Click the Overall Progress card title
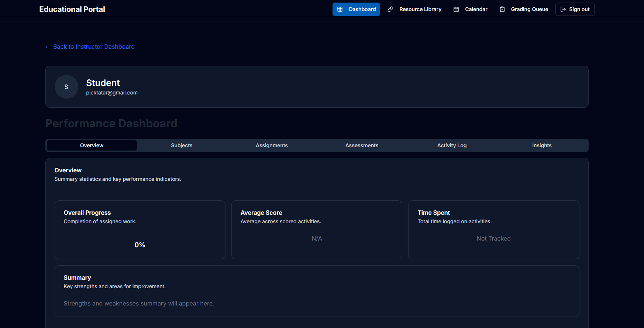This screenshot has height=328, width=644. coord(87,213)
